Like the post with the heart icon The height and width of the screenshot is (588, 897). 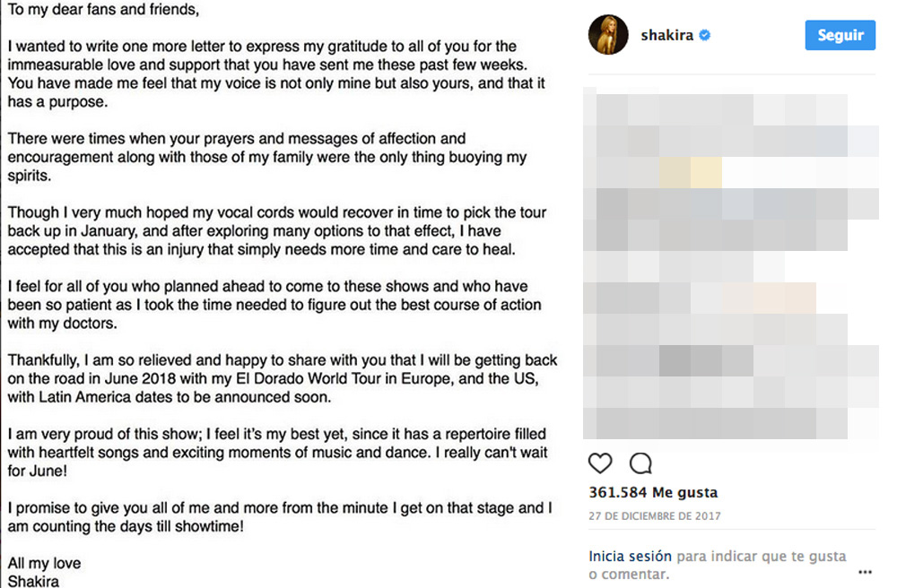tap(600, 463)
